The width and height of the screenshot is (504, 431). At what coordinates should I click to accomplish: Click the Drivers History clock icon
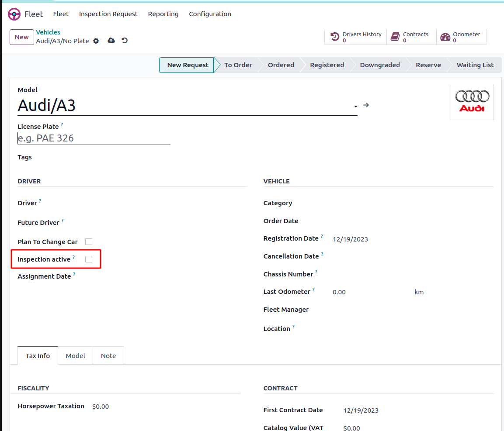tap(335, 37)
